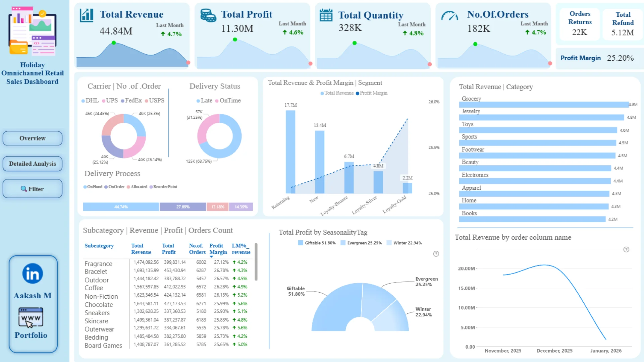This screenshot has width=644, height=362.
Task: Click the subcategory table vertical scrollbar
Action: (256, 262)
